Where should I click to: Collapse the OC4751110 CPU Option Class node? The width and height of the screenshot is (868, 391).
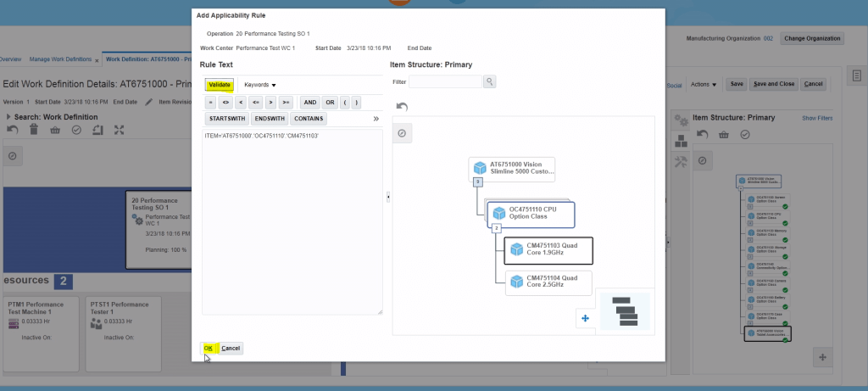click(x=497, y=227)
